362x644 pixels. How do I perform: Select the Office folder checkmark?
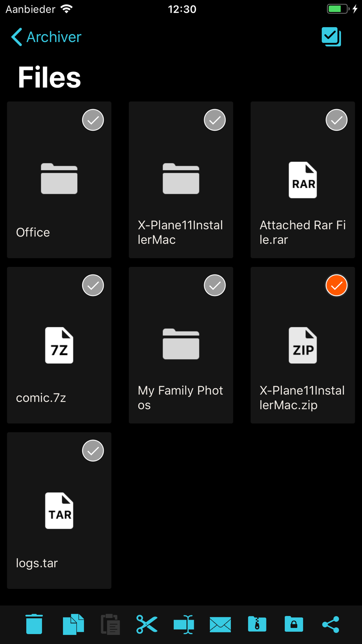(x=93, y=120)
